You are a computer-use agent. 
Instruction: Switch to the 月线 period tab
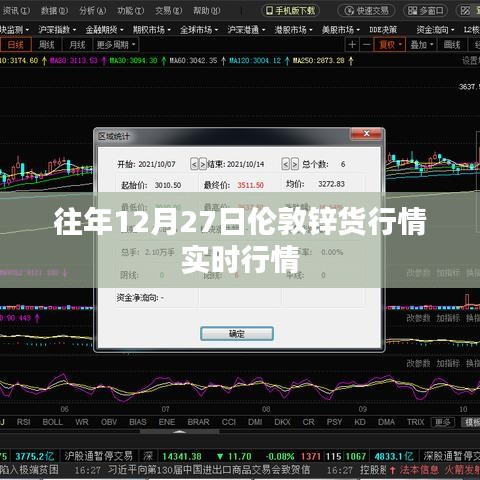[x=77, y=45]
